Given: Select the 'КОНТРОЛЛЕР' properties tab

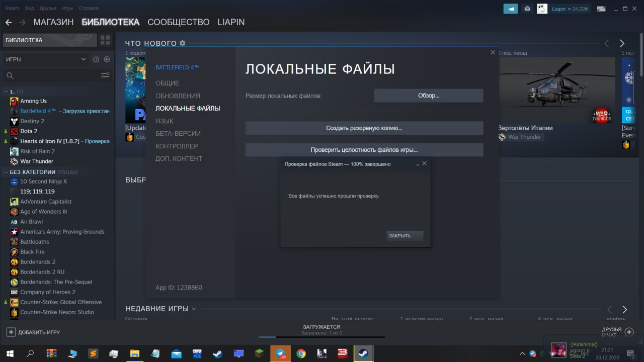Looking at the screenshot, I should [177, 146].
